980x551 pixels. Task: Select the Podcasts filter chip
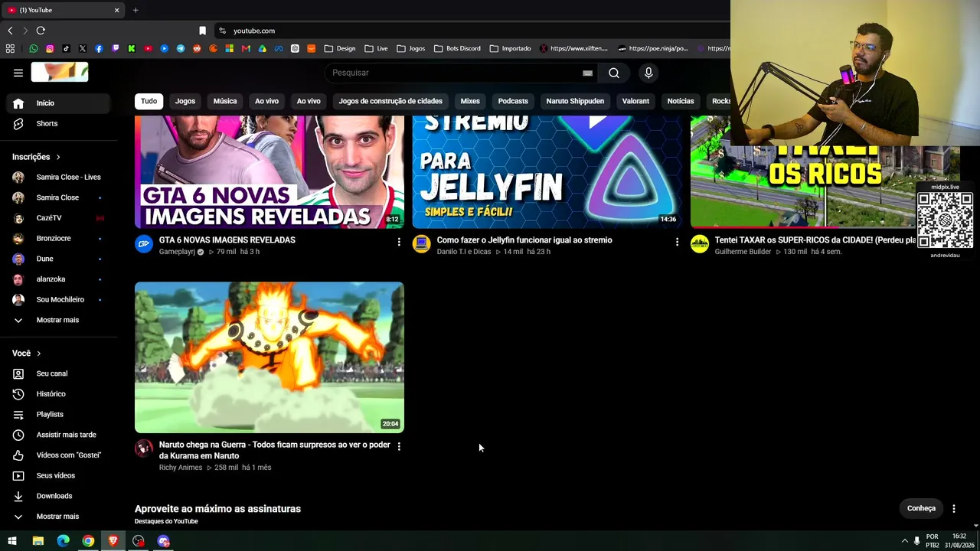(x=513, y=101)
